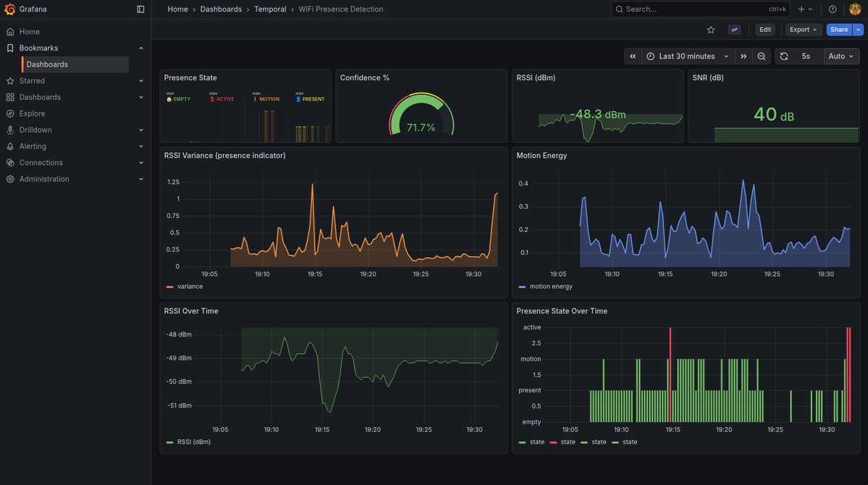The height and width of the screenshot is (485, 868).
Task: Click the Dashboards grid icon in sidebar
Action: coord(10,97)
